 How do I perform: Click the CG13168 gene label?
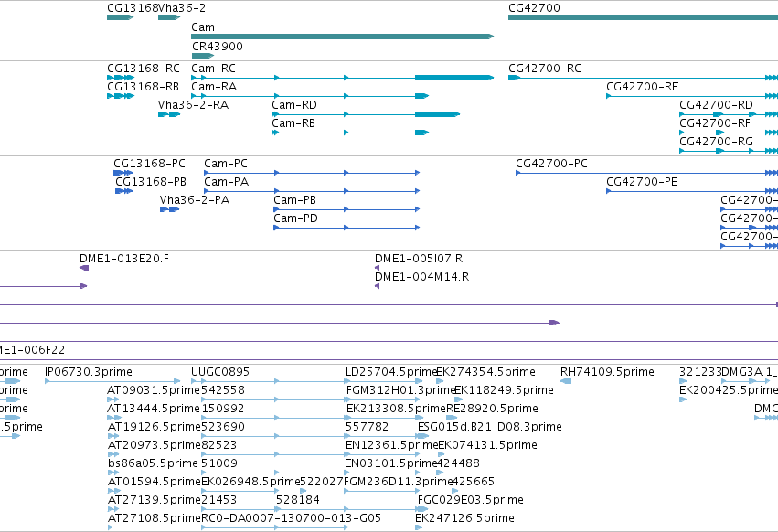point(133,8)
